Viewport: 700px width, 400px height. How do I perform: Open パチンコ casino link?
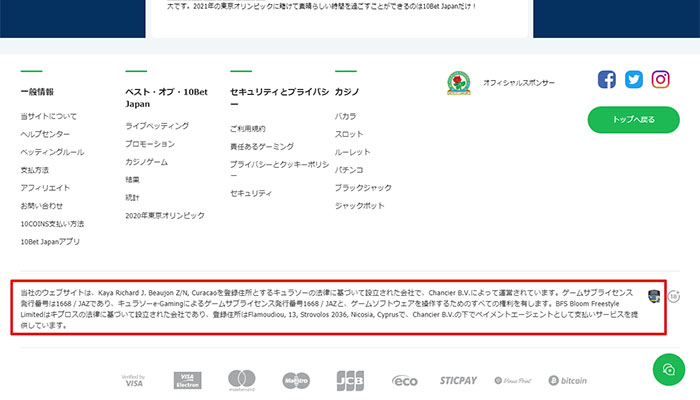point(349,170)
